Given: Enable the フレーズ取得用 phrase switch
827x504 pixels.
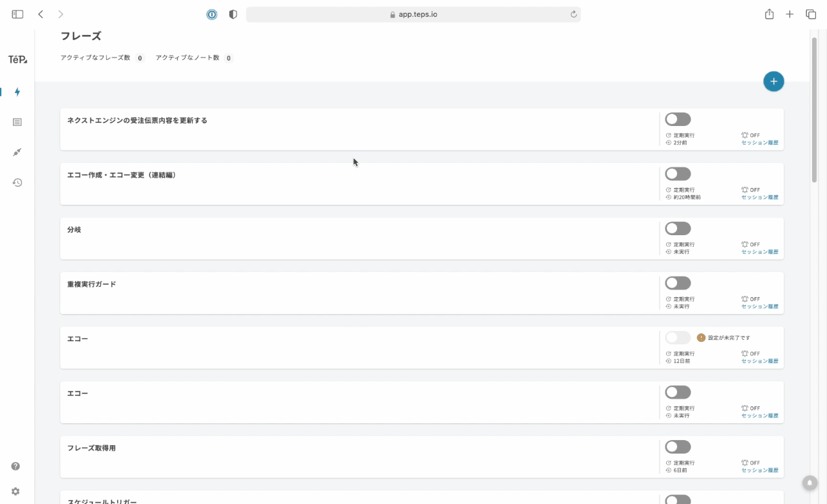Looking at the screenshot, I should 678,447.
